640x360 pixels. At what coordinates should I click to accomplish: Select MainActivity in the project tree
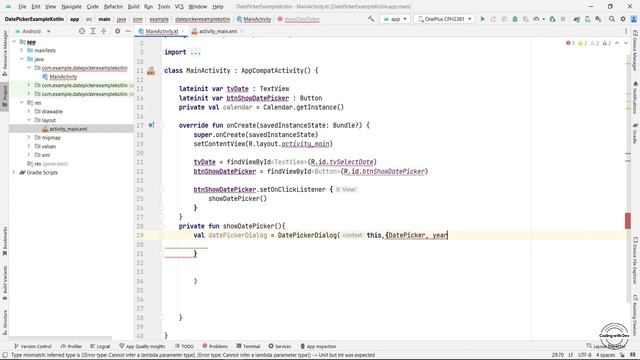[60, 76]
